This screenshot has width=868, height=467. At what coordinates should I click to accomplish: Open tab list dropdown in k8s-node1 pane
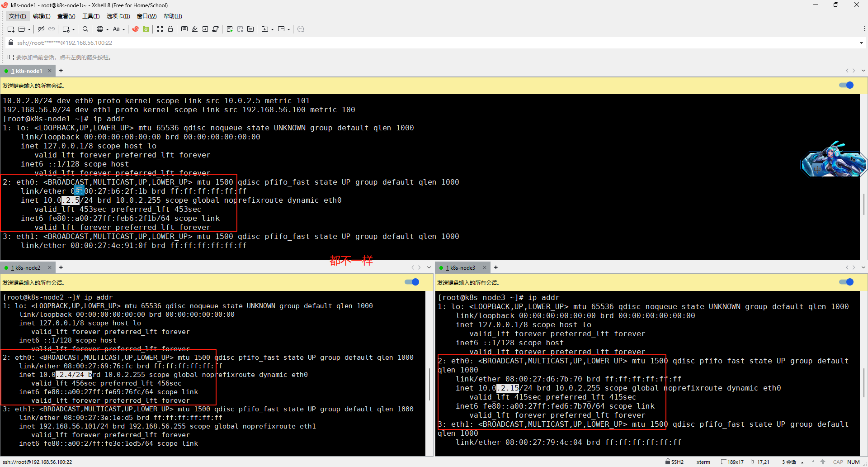(x=863, y=71)
